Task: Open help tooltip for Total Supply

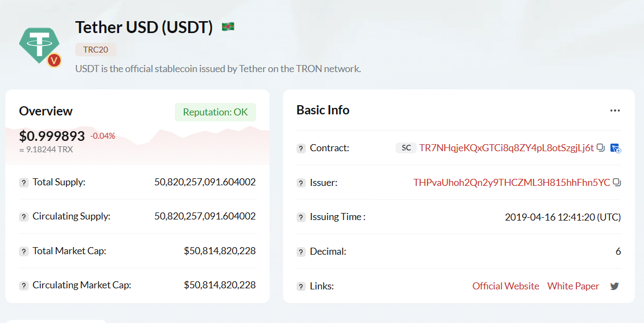Action: (x=24, y=183)
